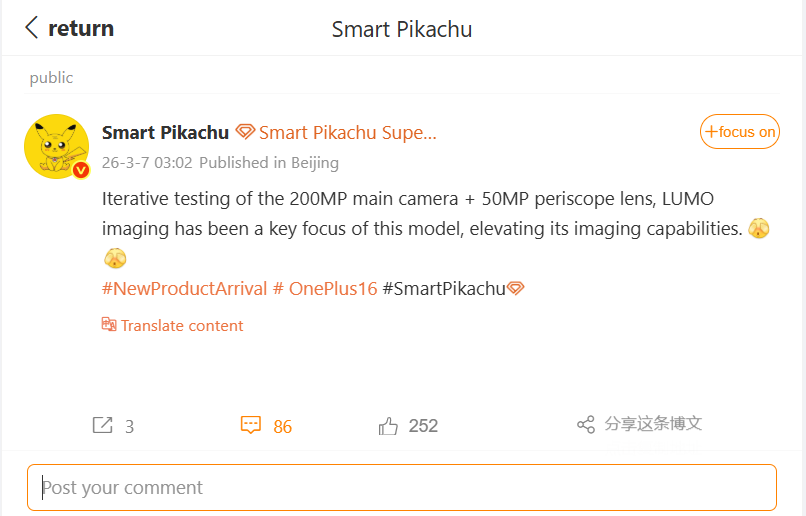The image size is (806, 516).
Task: Toggle follow with the focus on button
Action: 739,132
